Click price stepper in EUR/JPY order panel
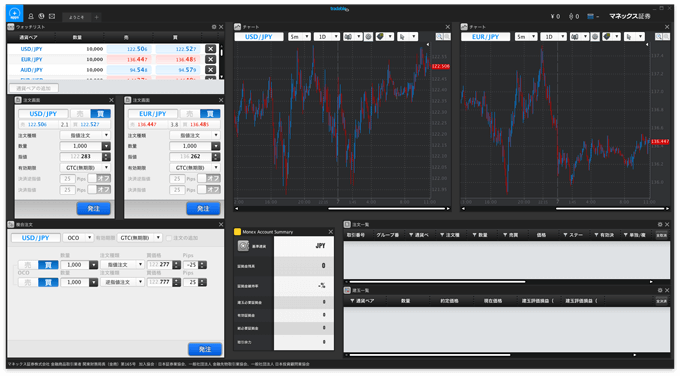The height and width of the screenshot is (376, 680). (x=216, y=157)
